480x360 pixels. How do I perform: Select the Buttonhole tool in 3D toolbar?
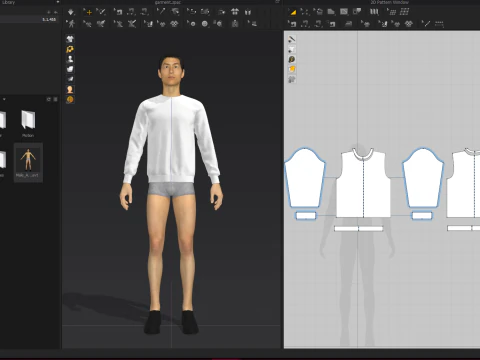click(218, 24)
